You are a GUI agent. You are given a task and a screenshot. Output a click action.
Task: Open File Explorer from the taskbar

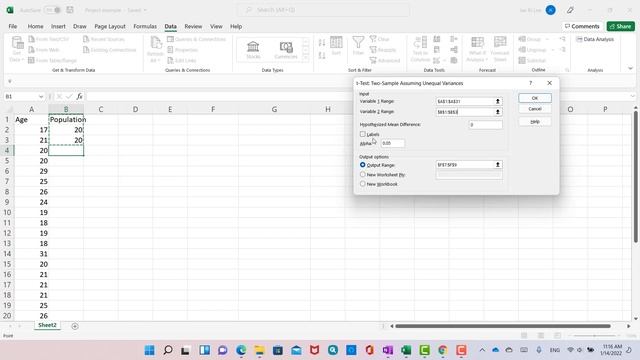coord(260,350)
